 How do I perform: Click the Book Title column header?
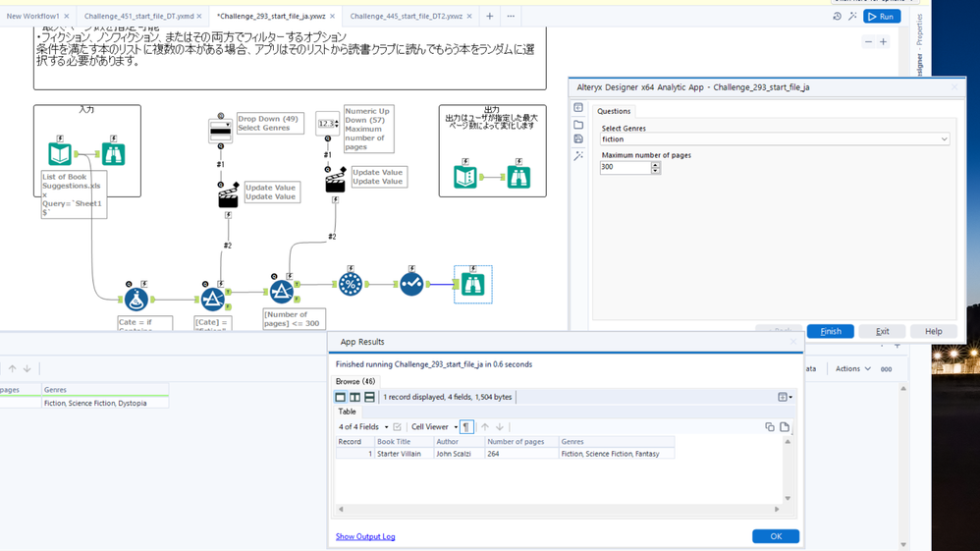(404, 442)
